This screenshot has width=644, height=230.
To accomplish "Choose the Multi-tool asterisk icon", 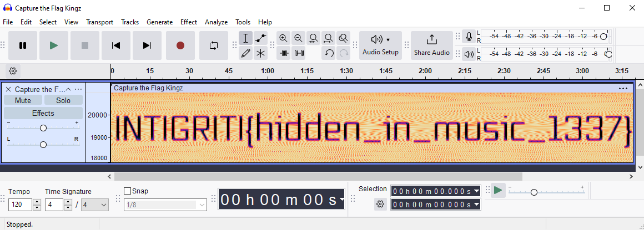I will (x=261, y=53).
